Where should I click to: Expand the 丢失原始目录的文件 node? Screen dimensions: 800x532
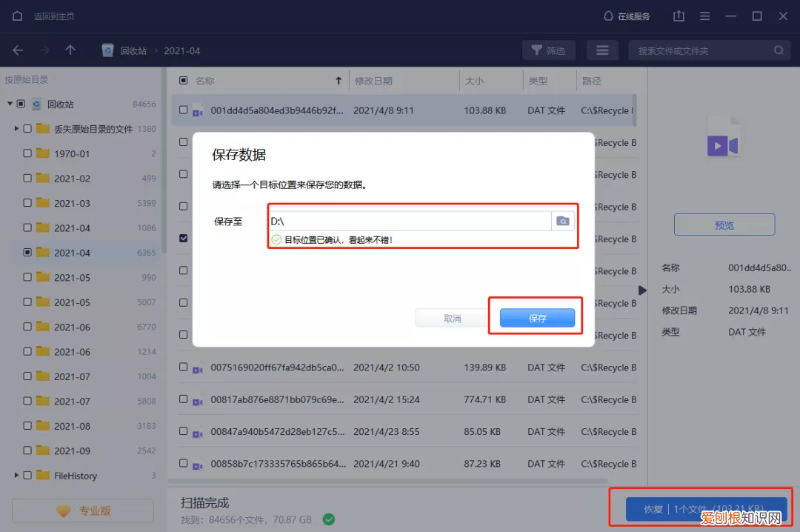[x=16, y=128]
